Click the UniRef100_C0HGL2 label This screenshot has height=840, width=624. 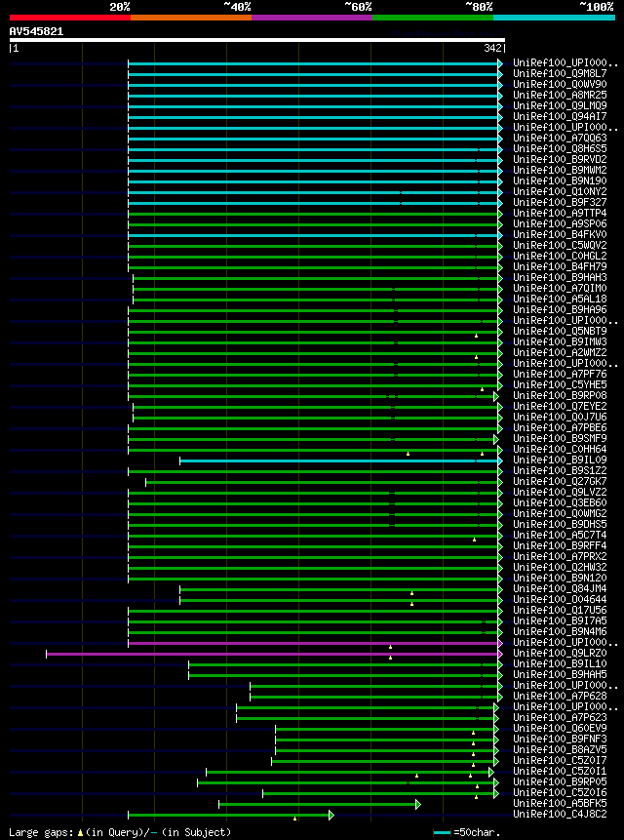coord(560,256)
